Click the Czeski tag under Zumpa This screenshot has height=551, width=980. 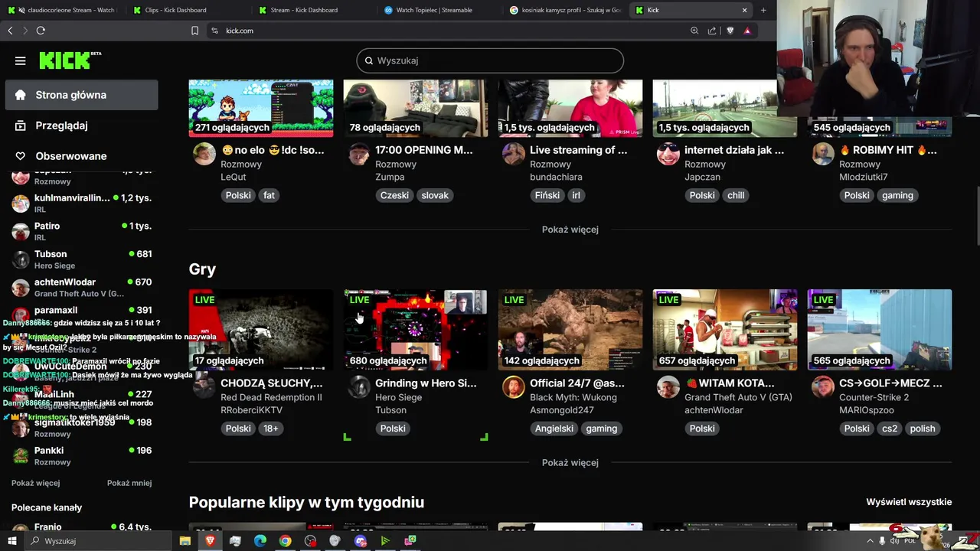point(394,195)
